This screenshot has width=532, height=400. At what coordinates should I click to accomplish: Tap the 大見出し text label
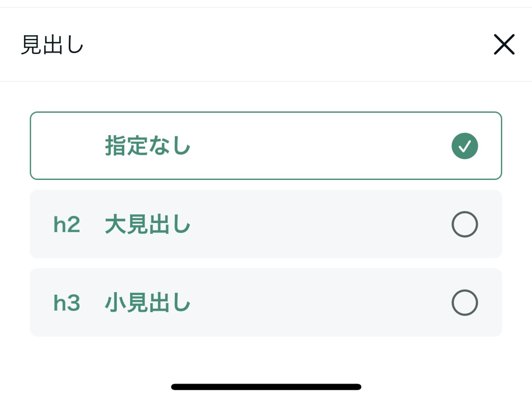pos(148,225)
